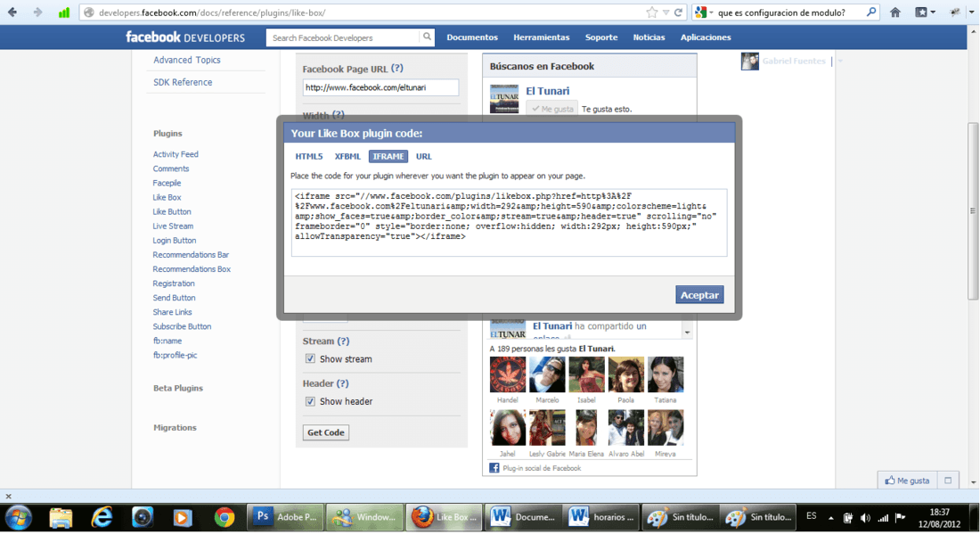Select the URL code tab

(x=424, y=156)
